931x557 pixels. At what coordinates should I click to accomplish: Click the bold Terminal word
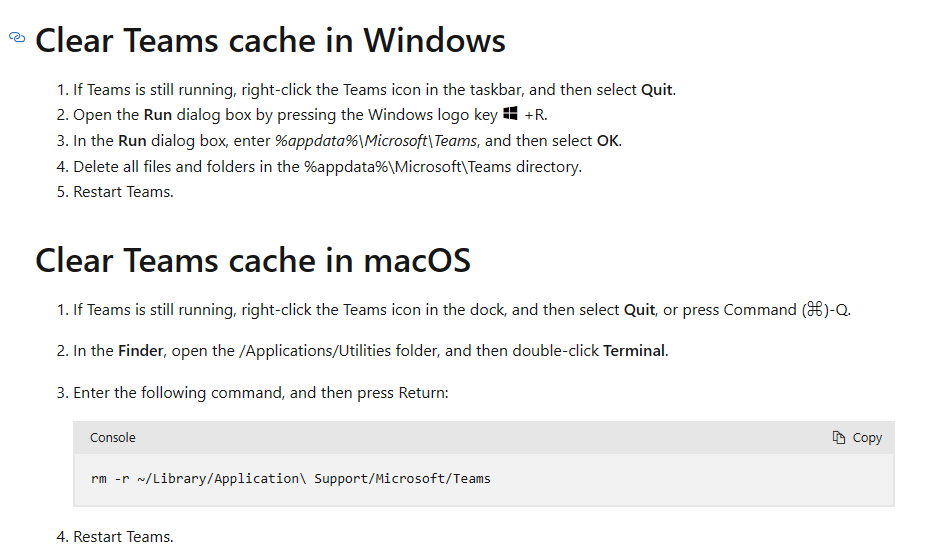(x=634, y=351)
